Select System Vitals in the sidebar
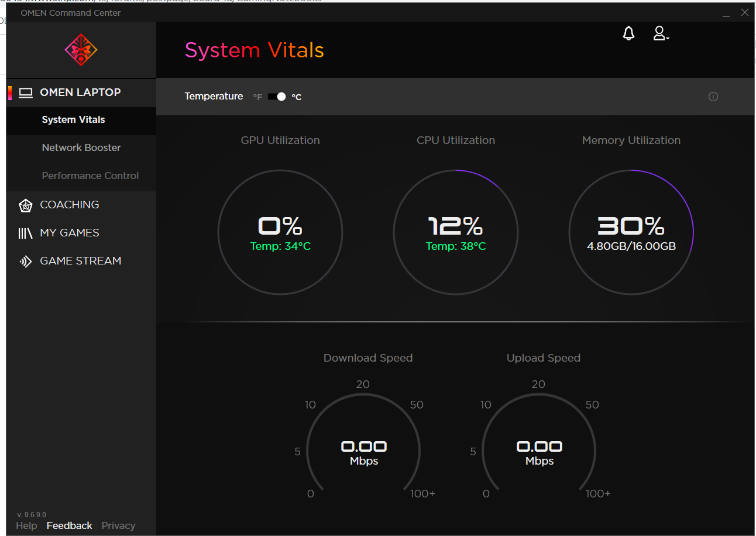Screen dimensions: 756x536 [81, 120]
